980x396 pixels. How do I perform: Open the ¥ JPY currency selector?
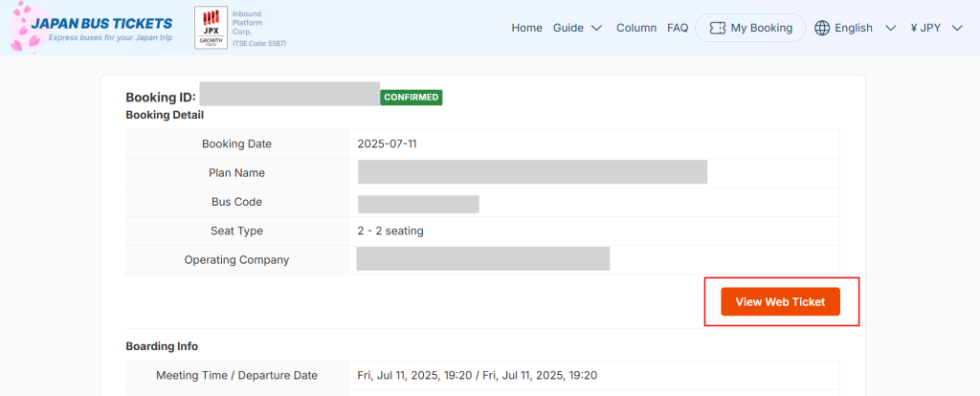pos(925,28)
